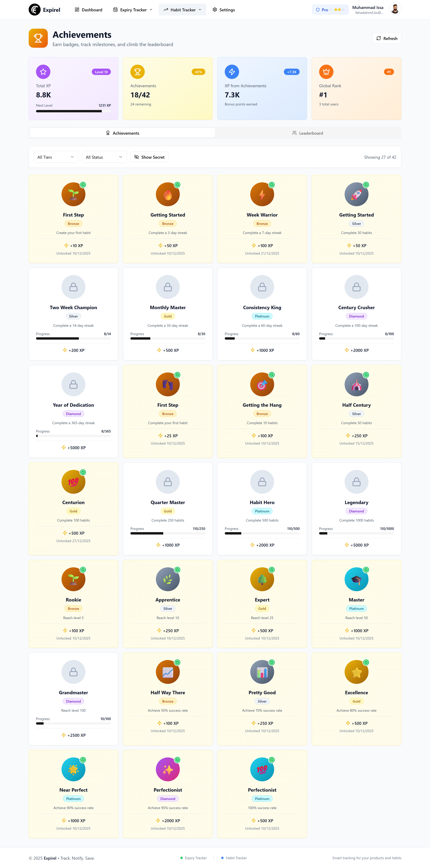Expand the Expiry Tracker nav menu
The height and width of the screenshot is (868, 430).
coord(133,10)
